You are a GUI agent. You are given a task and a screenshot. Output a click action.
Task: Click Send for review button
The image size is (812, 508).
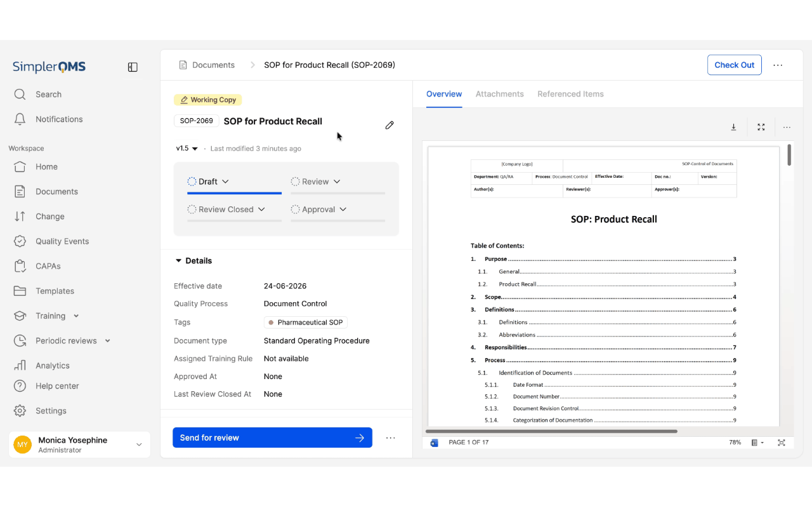pos(272,438)
